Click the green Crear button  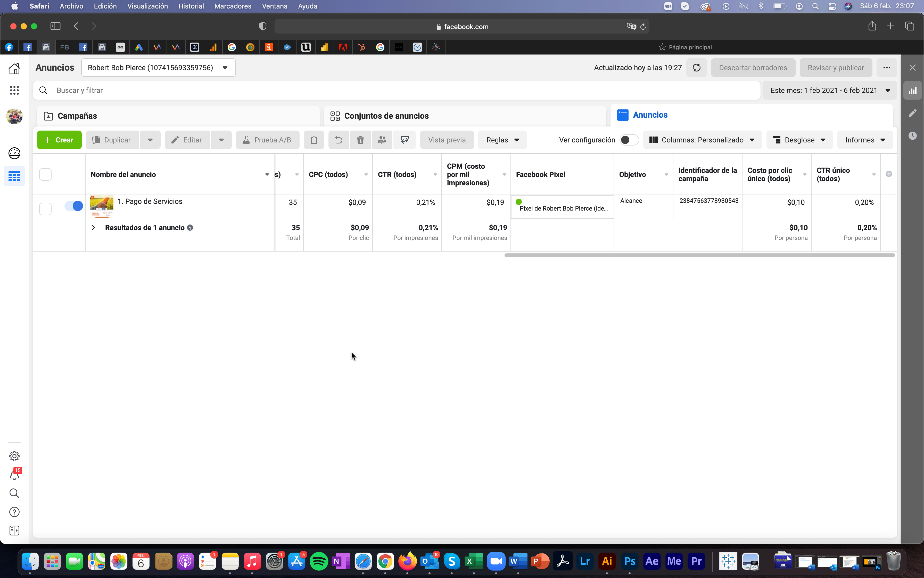point(59,140)
